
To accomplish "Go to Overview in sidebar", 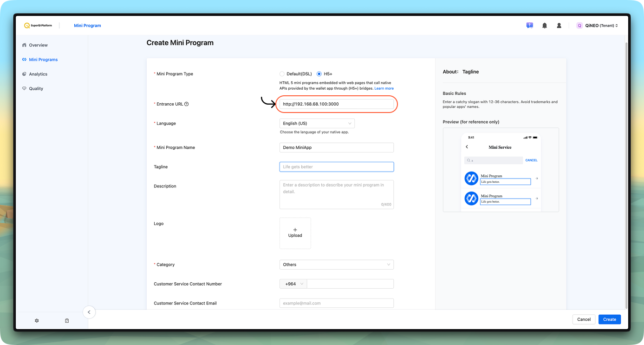I will pyautogui.click(x=38, y=45).
